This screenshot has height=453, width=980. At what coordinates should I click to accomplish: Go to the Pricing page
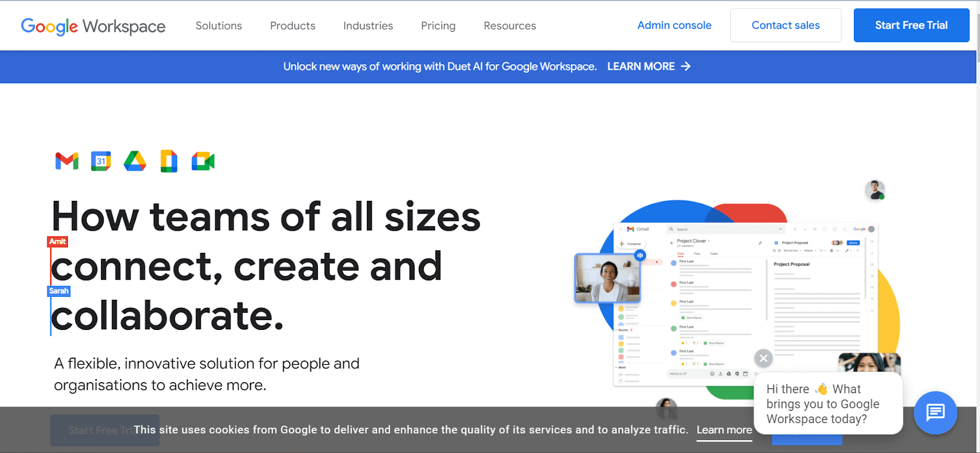(439, 26)
